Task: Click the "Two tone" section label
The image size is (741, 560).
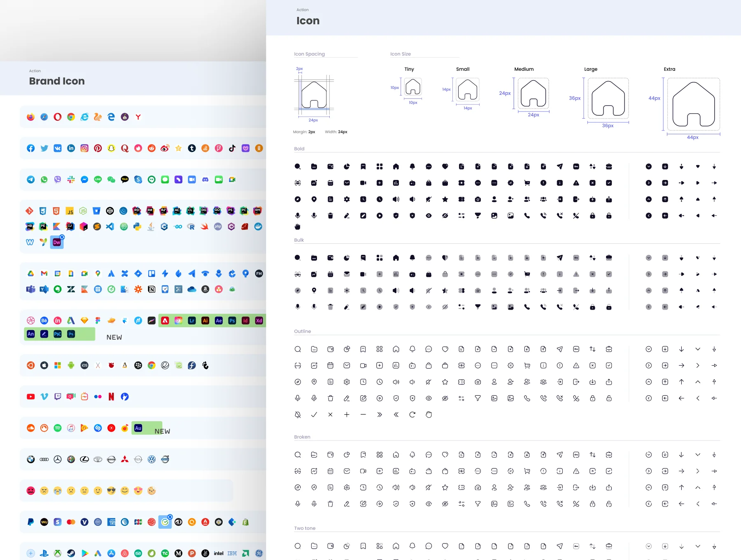Action: pyautogui.click(x=305, y=528)
